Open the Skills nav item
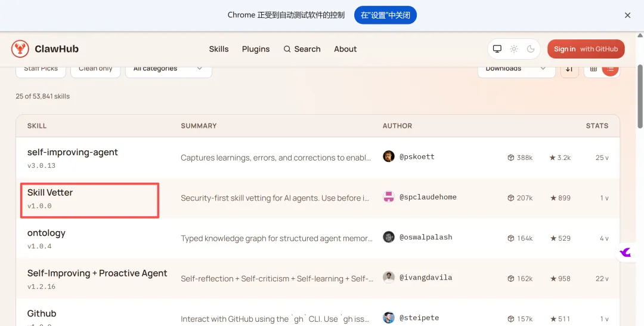 (218, 49)
